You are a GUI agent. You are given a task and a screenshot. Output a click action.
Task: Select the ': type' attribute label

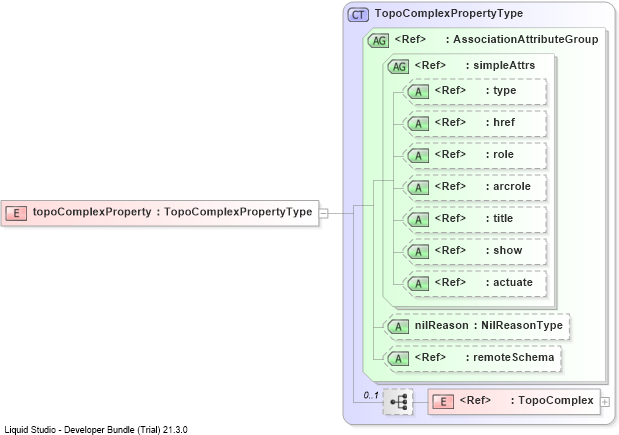[501, 91]
